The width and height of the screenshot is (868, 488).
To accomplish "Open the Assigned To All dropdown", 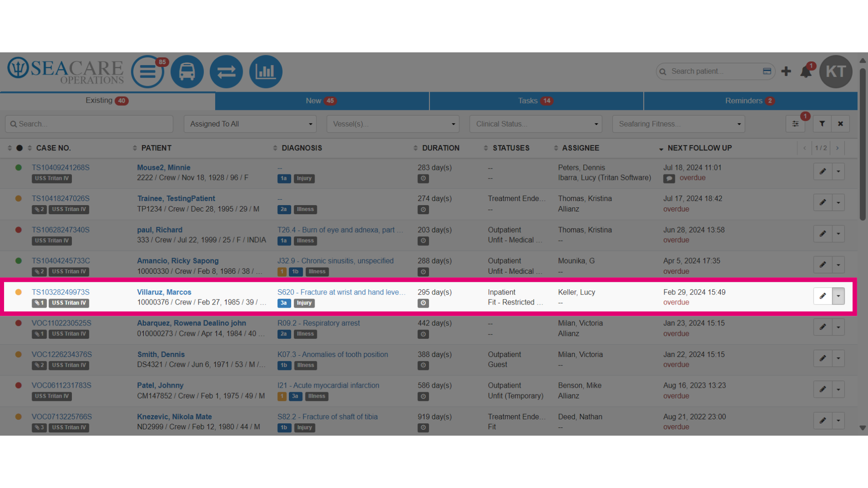I will 250,124.
